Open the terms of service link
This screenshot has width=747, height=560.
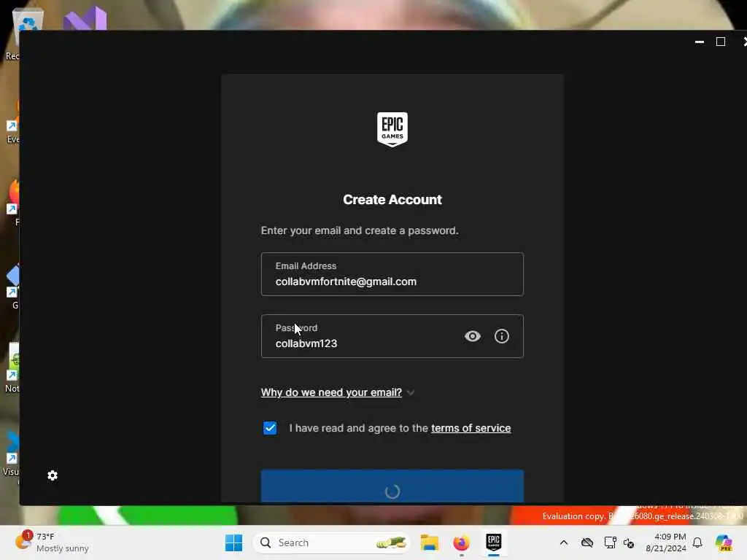coord(471,428)
